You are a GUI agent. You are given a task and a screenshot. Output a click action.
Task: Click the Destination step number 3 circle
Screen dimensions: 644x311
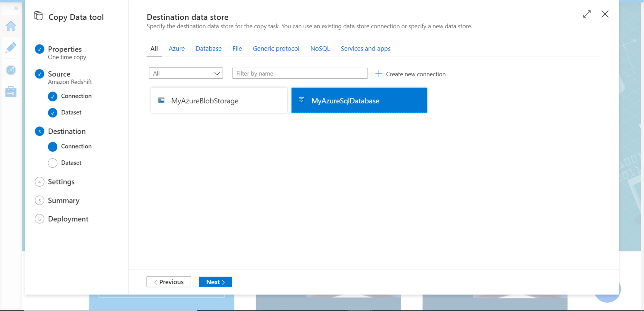pos(40,131)
